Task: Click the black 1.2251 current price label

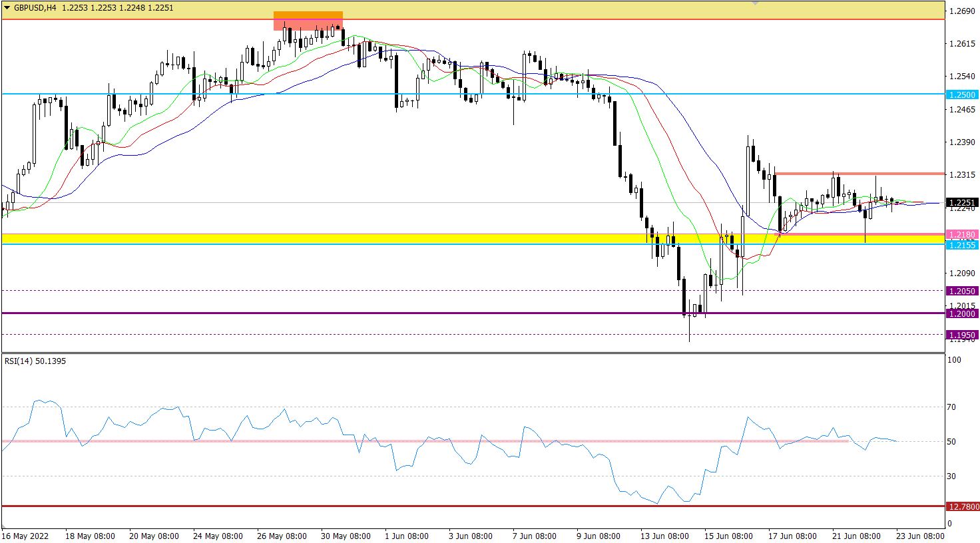Action: pos(962,202)
